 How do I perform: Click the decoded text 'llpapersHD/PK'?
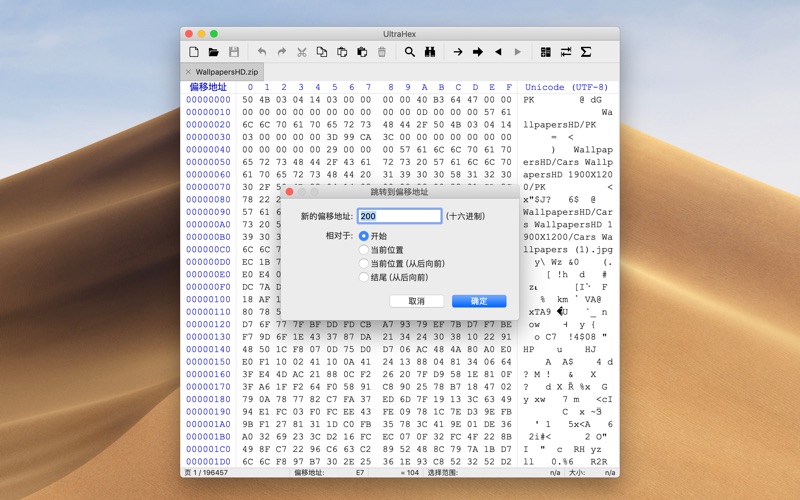560,125
